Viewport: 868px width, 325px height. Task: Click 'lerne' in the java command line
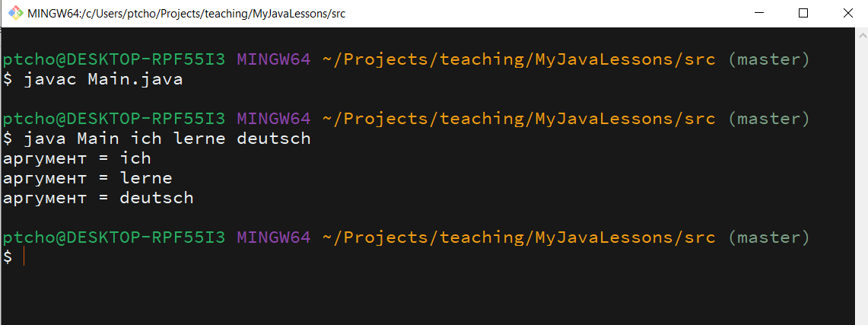pos(199,139)
